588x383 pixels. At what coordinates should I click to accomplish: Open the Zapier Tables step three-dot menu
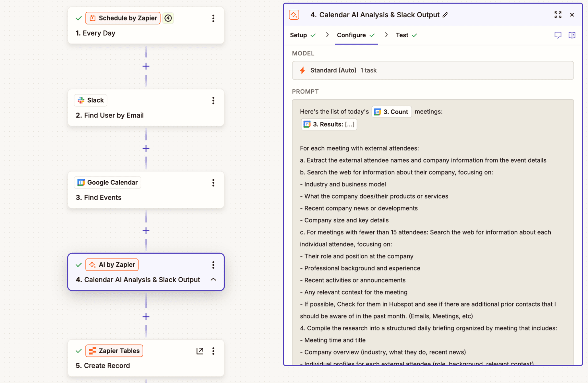click(x=213, y=351)
